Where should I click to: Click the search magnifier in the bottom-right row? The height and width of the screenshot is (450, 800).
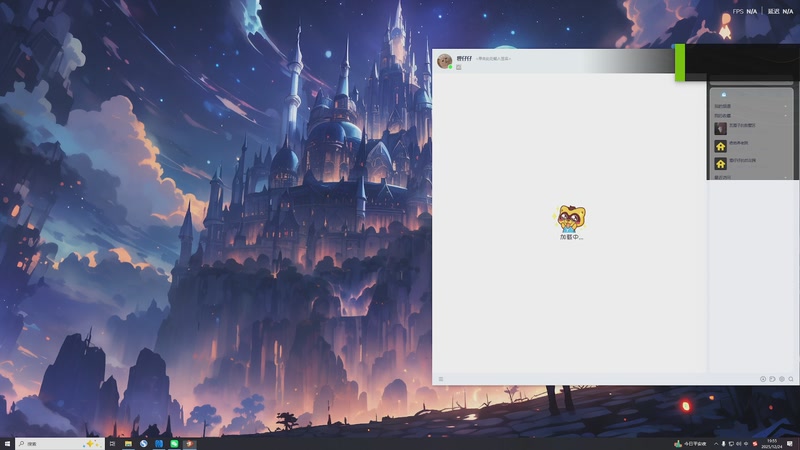tap(791, 379)
